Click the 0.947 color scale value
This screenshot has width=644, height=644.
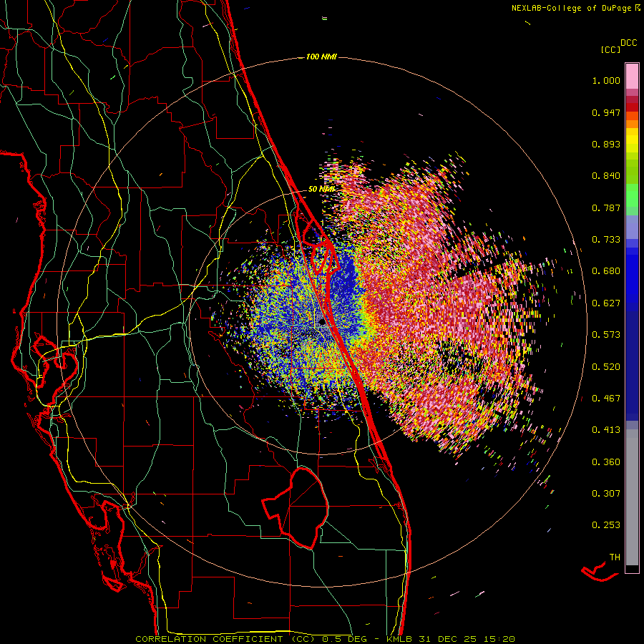click(x=606, y=112)
